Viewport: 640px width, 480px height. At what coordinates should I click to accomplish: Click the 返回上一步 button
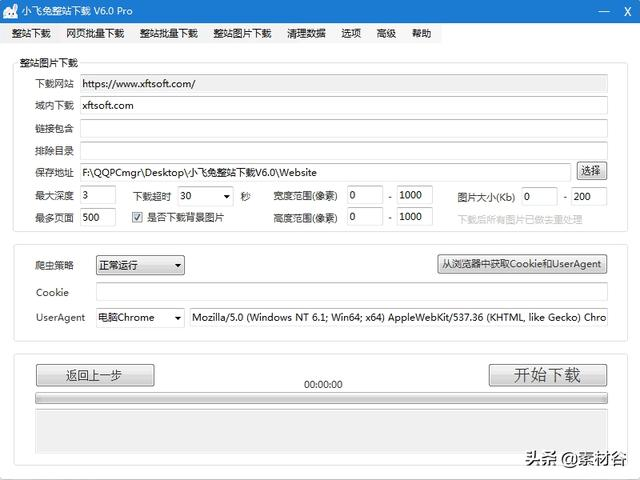click(x=95, y=375)
